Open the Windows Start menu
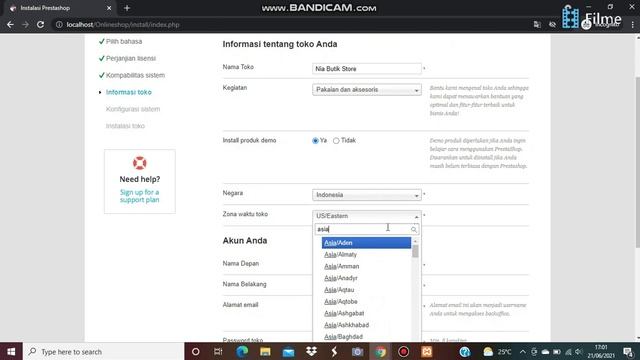The width and height of the screenshot is (640, 360). [11, 351]
